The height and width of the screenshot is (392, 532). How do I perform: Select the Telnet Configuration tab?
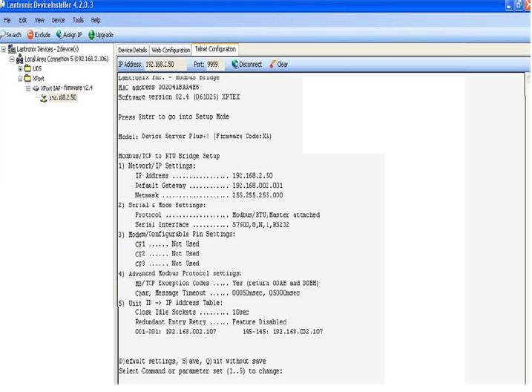(x=215, y=49)
